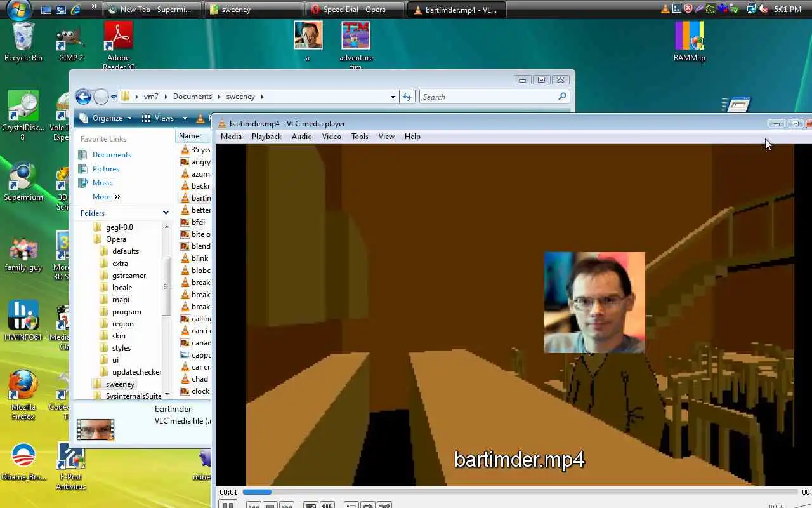Select gstreamer folder in tree

(x=124, y=276)
